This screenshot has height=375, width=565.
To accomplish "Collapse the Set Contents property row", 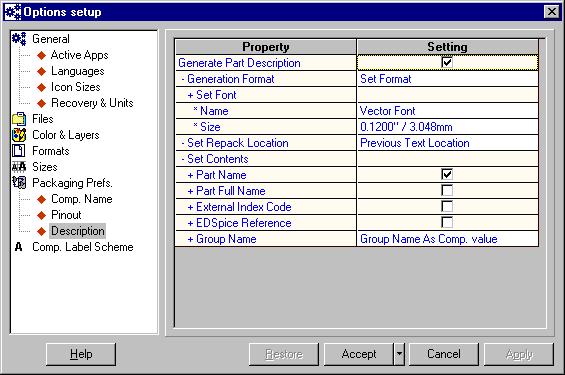I will coord(183,159).
